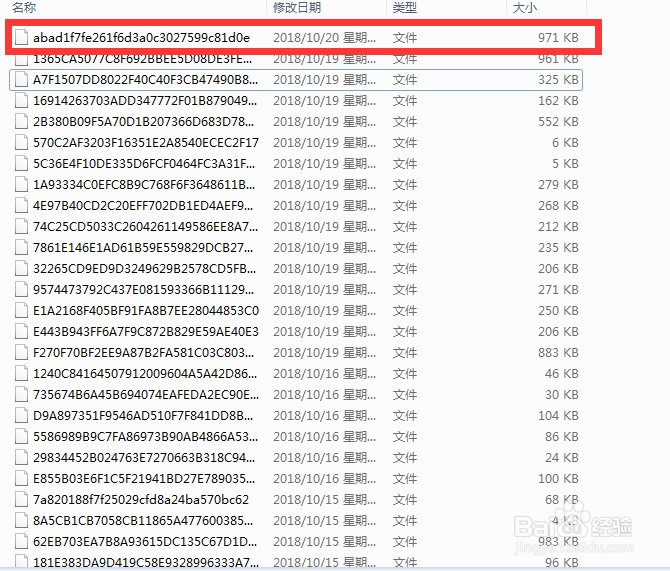Click the file icon of E1A2168F405BF91F...
The width and height of the screenshot is (670, 571).
coord(21,311)
